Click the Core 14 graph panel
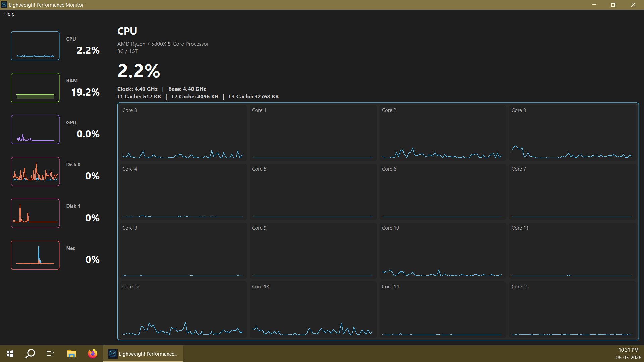This screenshot has width=644, height=362. pyautogui.click(x=442, y=309)
